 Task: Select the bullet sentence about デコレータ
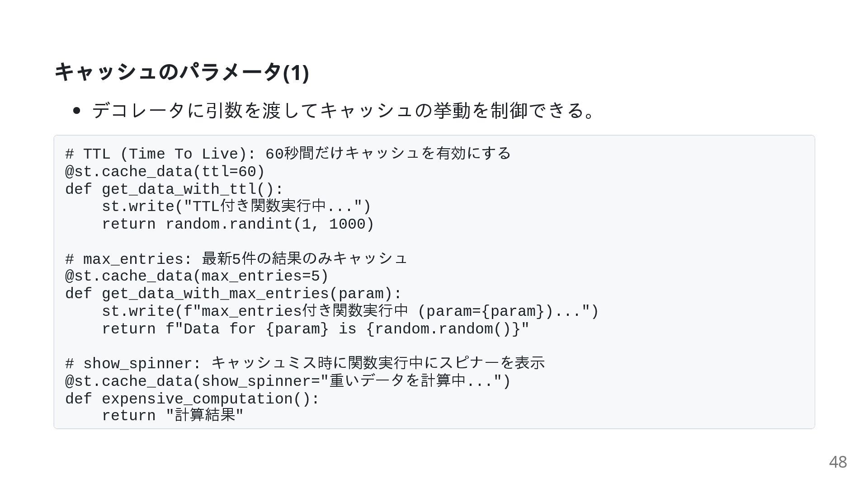(x=343, y=111)
